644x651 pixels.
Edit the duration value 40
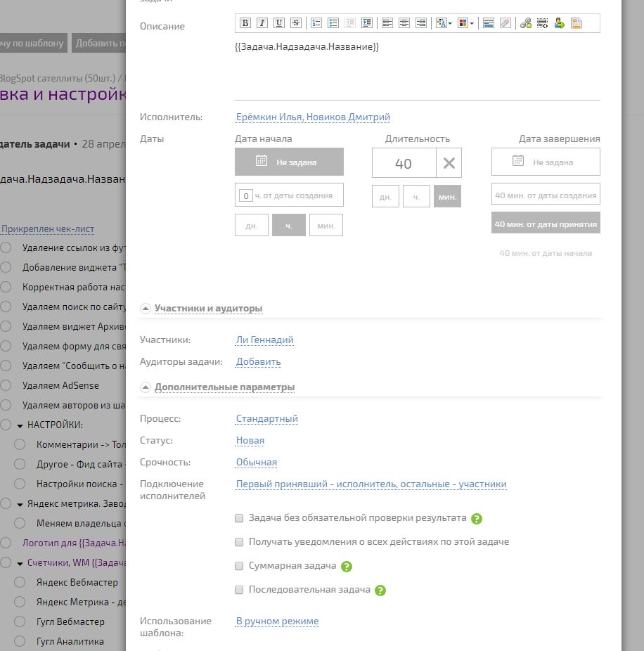[x=404, y=163]
